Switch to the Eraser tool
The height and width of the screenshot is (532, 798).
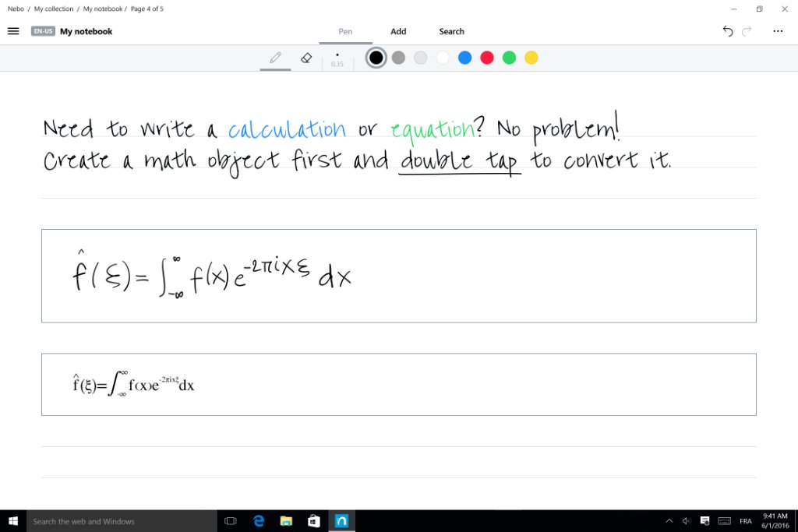coord(306,57)
